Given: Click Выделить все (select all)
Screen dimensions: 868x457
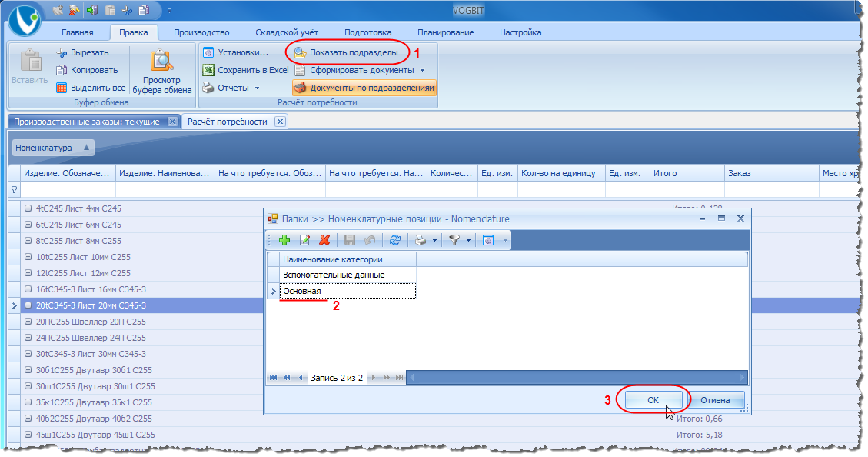Looking at the screenshot, I should click(x=91, y=88).
